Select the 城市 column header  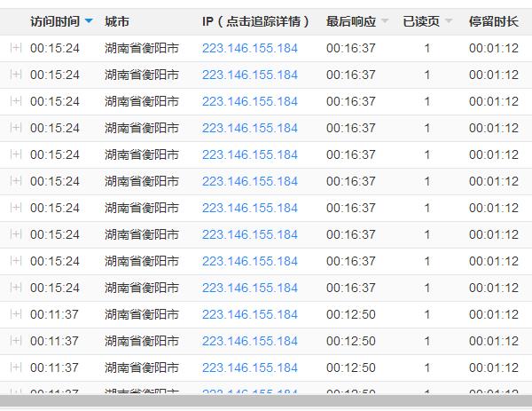117,21
